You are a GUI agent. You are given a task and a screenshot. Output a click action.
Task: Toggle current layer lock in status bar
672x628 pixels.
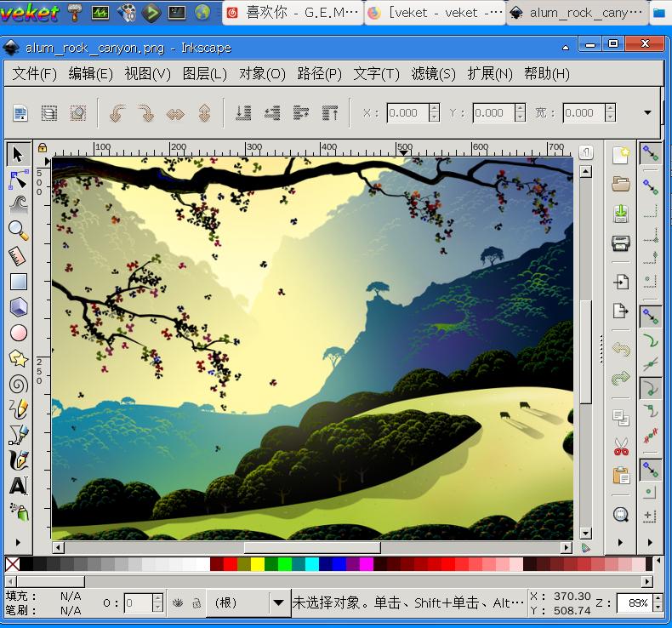click(x=196, y=603)
